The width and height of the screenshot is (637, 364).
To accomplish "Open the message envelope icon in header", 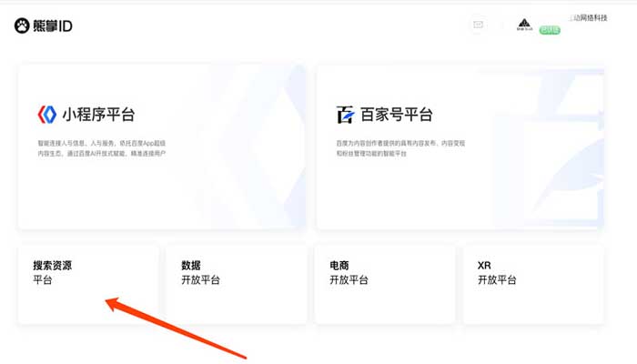I will tap(478, 25).
